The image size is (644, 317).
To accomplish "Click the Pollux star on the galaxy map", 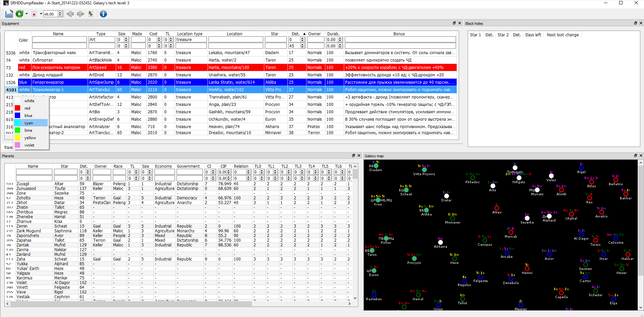I will [386, 238].
